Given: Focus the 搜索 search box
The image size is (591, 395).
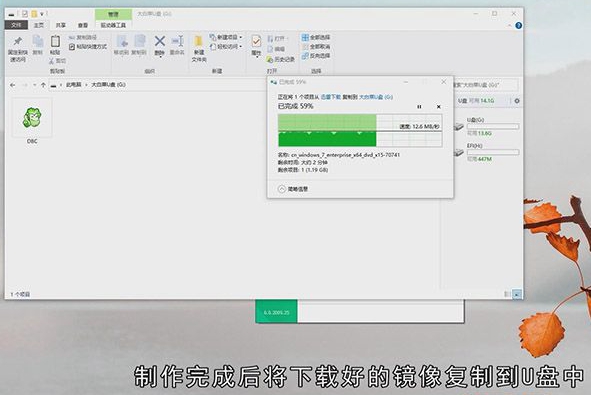Looking at the screenshot, I should coord(485,85).
